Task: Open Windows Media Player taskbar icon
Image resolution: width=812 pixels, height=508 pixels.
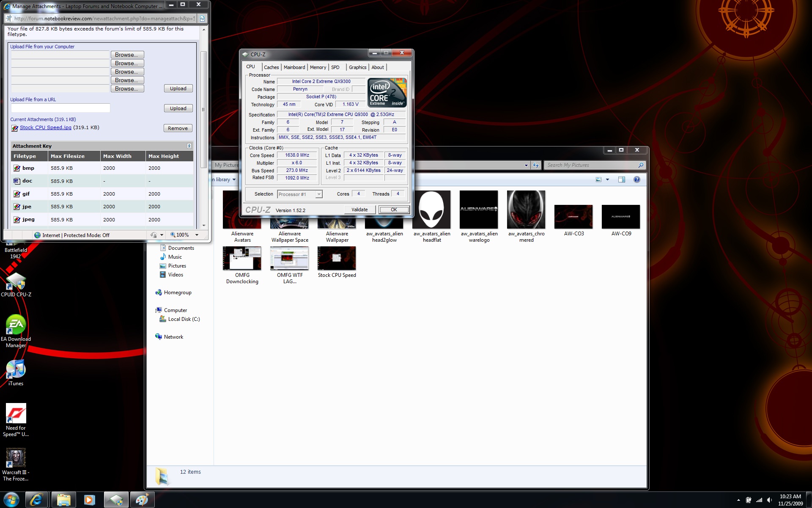Action: pyautogui.click(x=89, y=500)
